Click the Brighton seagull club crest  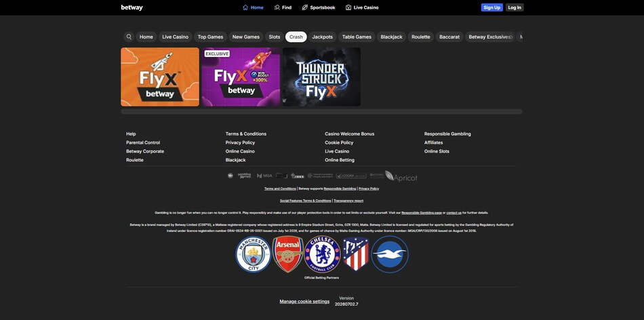pyautogui.click(x=390, y=254)
